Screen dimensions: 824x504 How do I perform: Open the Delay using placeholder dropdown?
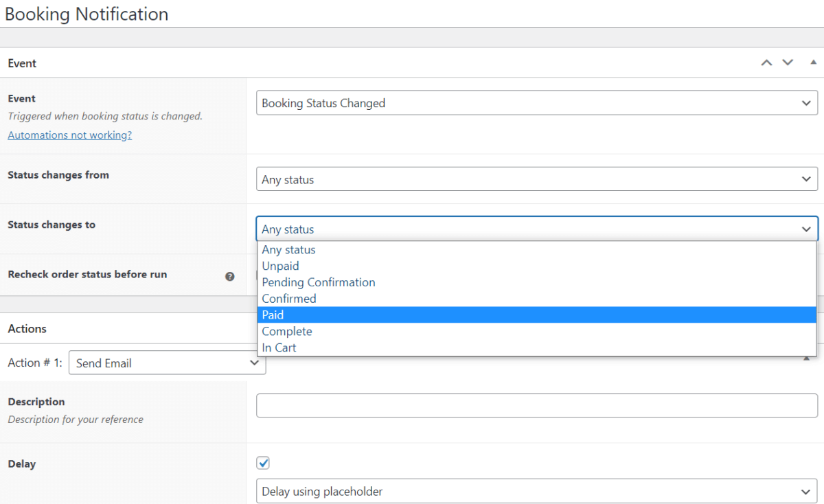pyautogui.click(x=537, y=491)
